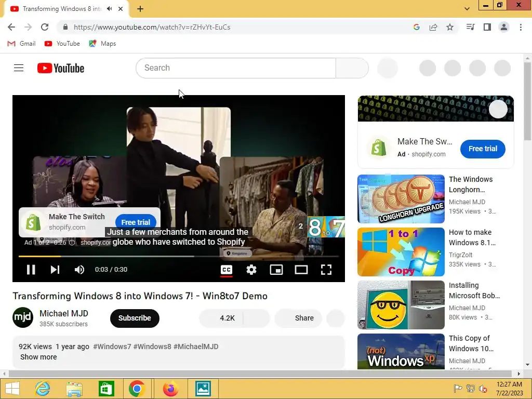The width and height of the screenshot is (532, 399).
Task: Share this page from address bar
Action: pyautogui.click(x=433, y=27)
